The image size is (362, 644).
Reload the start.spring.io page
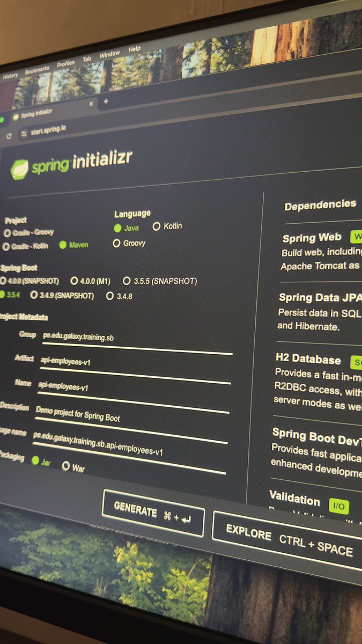point(9,136)
